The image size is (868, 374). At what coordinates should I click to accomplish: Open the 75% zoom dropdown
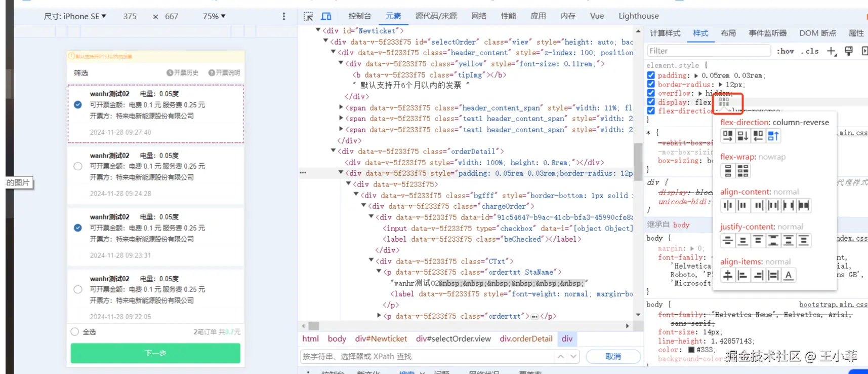214,16
